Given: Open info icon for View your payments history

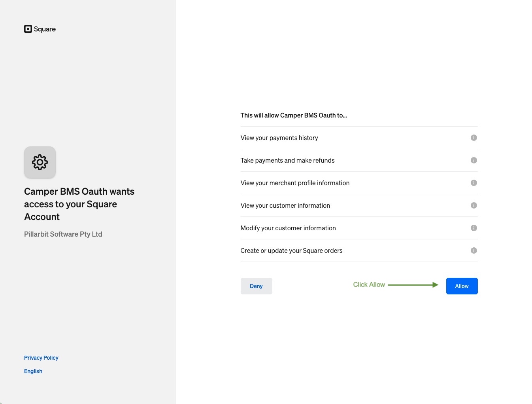Looking at the screenshot, I should 474,138.
